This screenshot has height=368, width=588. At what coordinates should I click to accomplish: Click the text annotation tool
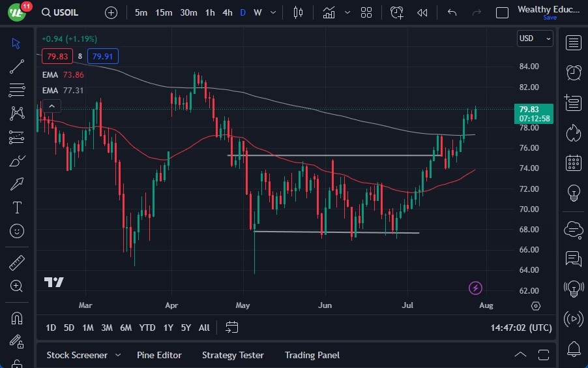17,207
